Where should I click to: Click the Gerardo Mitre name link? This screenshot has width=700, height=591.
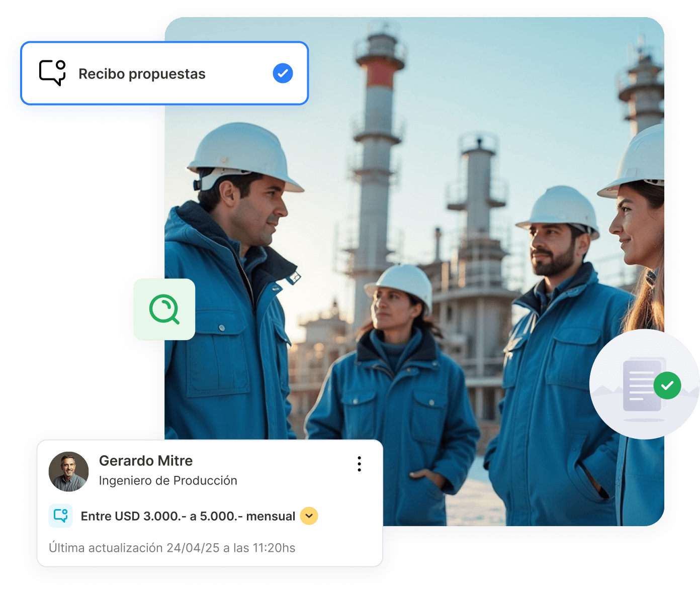(146, 461)
